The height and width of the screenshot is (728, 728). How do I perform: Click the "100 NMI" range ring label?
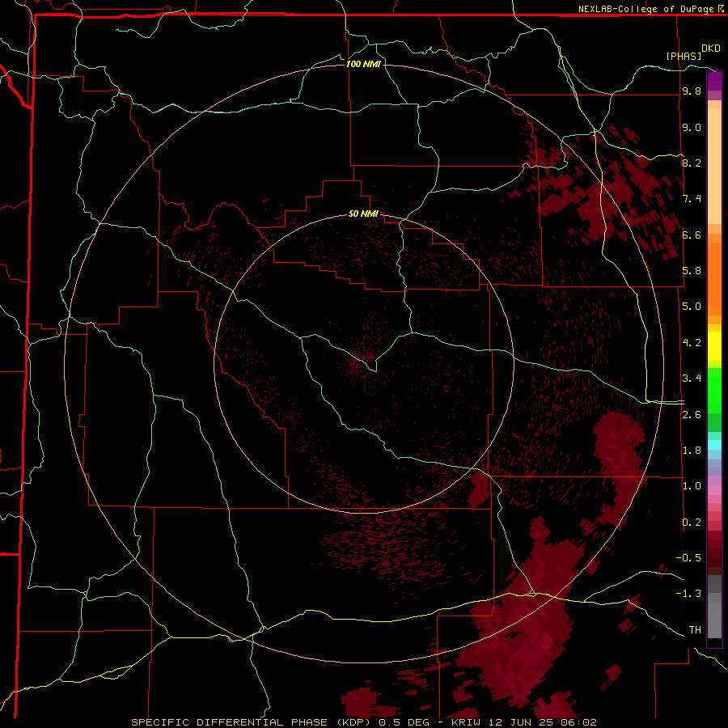(363, 64)
